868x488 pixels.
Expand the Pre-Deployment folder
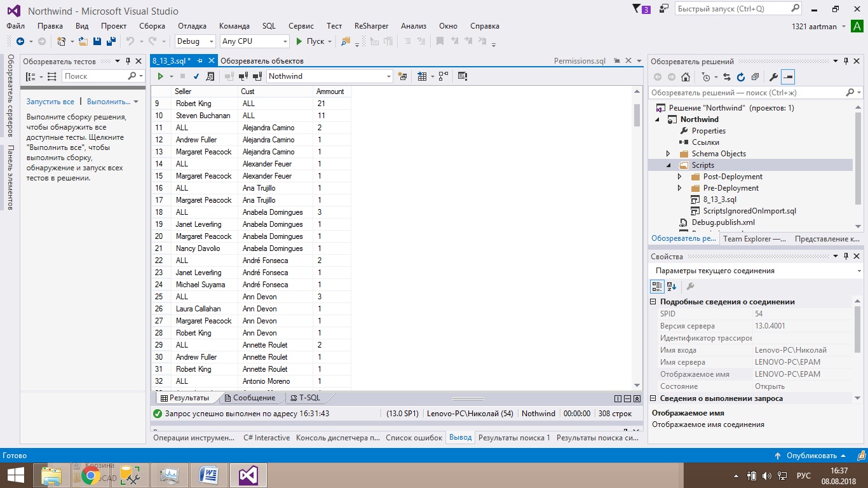point(679,188)
